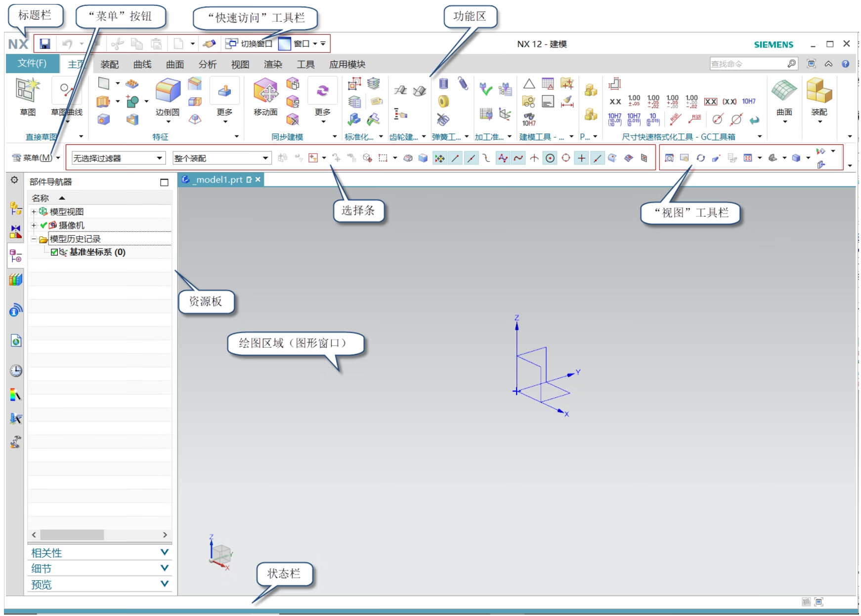Toggle the Datum Coordinate System (基准坐标系) checkbox
This screenshot has width=861, height=616.
pyautogui.click(x=54, y=252)
